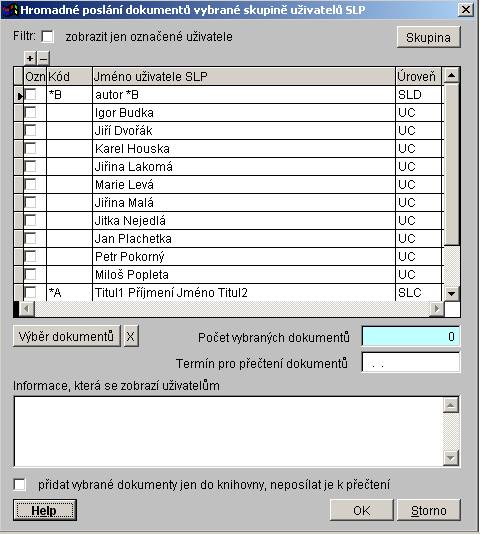Check add documents only to library option
The height and width of the screenshot is (534, 480).
tap(19, 485)
